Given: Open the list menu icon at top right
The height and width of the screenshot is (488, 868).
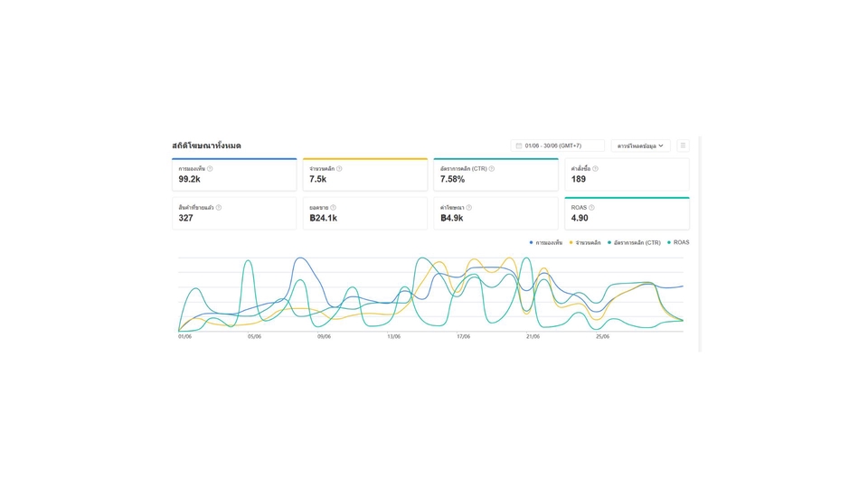Looking at the screenshot, I should click(x=683, y=145).
